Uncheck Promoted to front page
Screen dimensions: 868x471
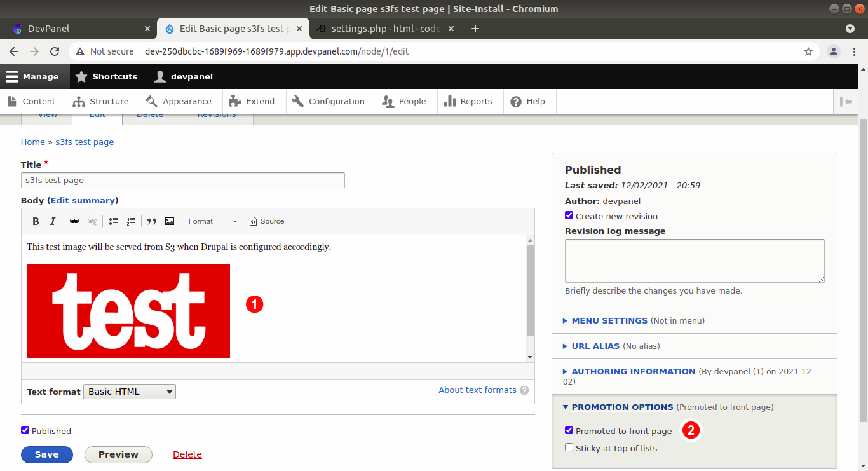pyautogui.click(x=569, y=430)
